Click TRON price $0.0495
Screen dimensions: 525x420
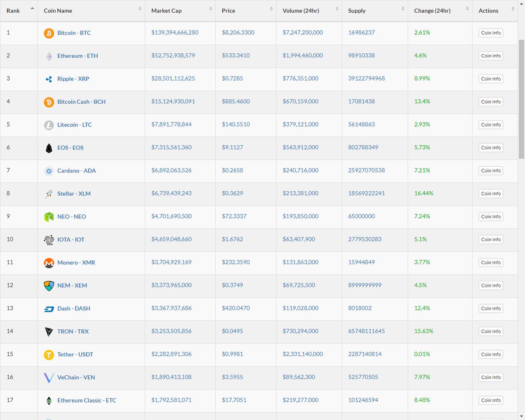coord(232,331)
